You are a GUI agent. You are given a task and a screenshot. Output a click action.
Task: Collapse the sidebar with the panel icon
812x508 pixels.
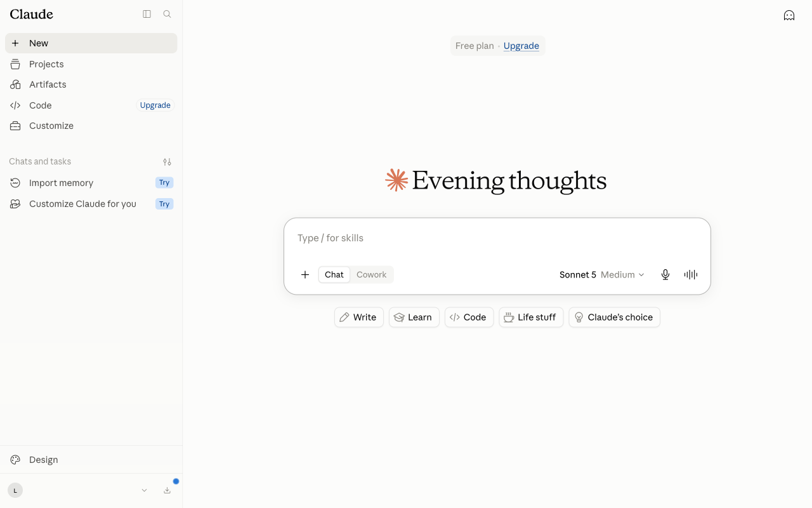click(147, 14)
